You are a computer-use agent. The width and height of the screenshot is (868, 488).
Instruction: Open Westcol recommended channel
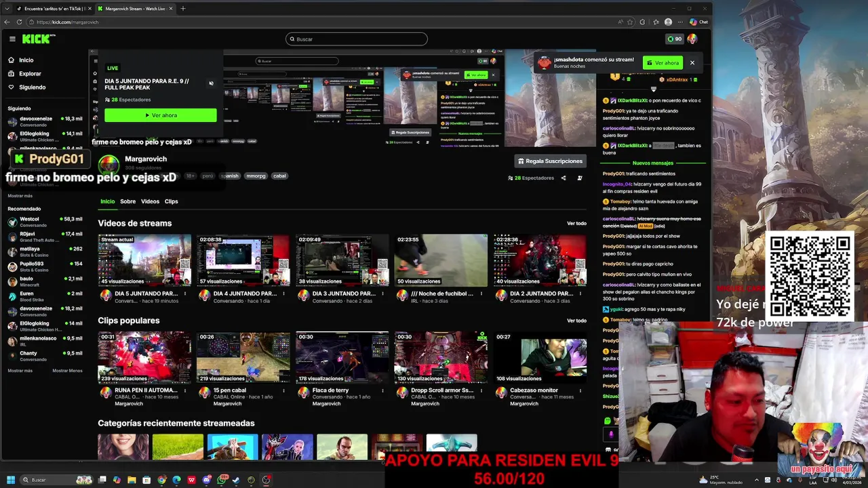(45, 222)
